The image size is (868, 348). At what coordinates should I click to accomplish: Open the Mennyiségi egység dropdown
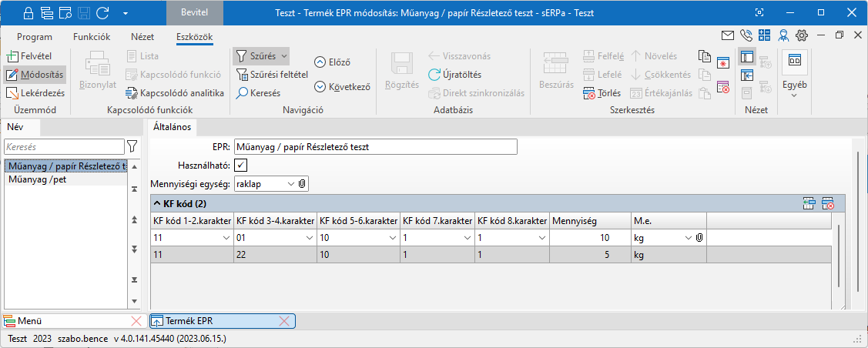coord(290,184)
